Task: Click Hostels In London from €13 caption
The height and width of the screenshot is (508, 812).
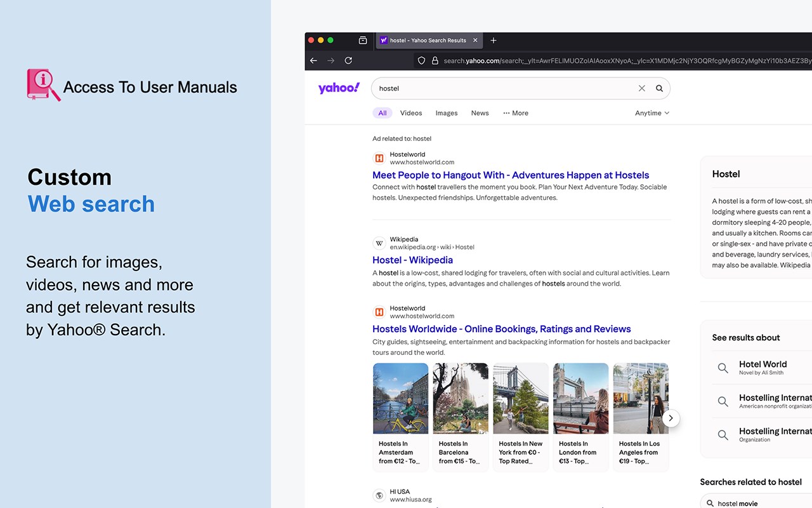Action: (x=578, y=453)
